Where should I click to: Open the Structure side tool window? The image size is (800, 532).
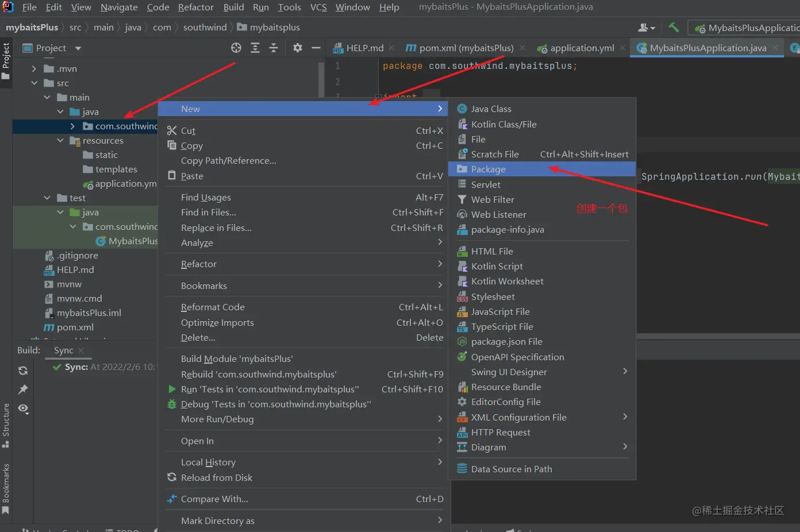[6, 425]
